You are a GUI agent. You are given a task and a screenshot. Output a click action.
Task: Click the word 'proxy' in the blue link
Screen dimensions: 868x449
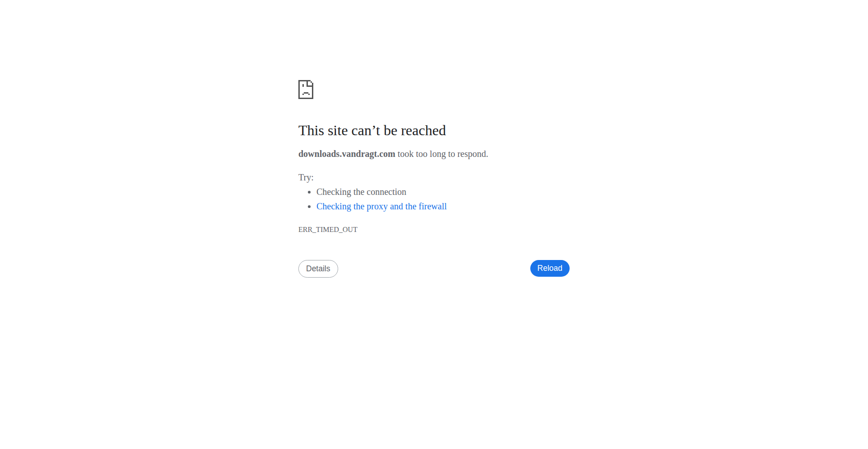point(377,207)
